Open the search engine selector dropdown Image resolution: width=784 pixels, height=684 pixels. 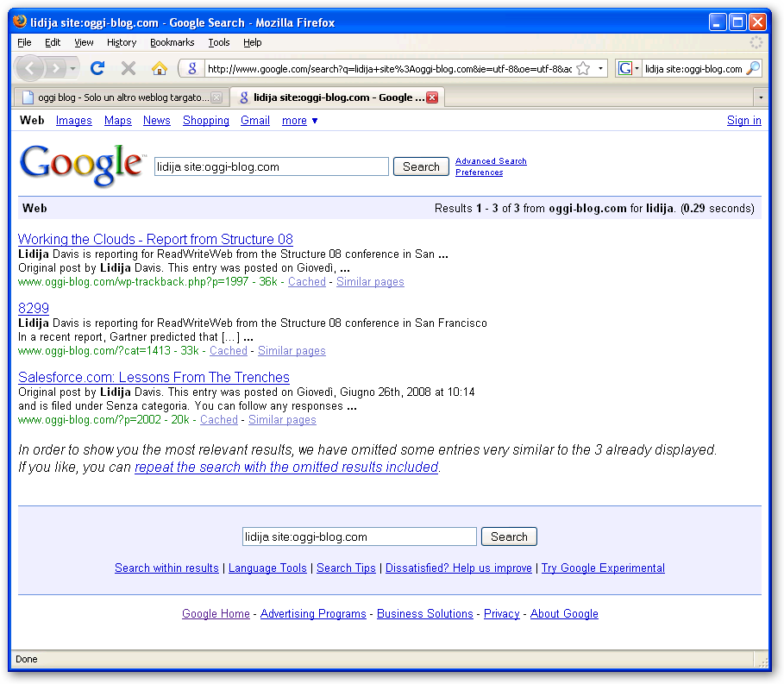point(629,68)
